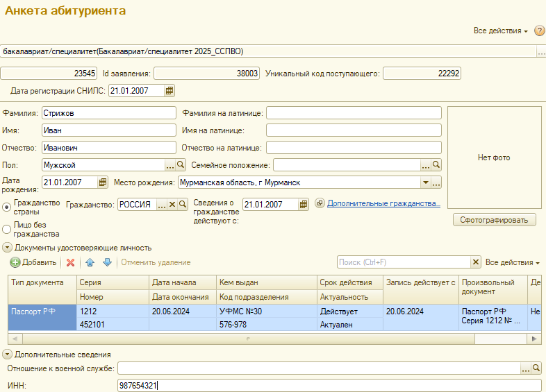The image size is (546, 392).
Task: Delete selected document with red X icon
Action: coord(70,262)
